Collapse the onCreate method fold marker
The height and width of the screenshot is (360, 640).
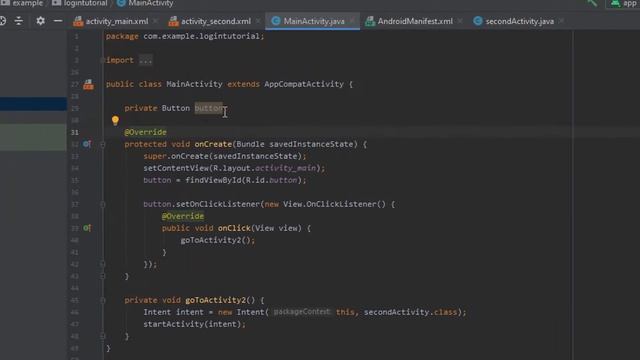coord(102,144)
